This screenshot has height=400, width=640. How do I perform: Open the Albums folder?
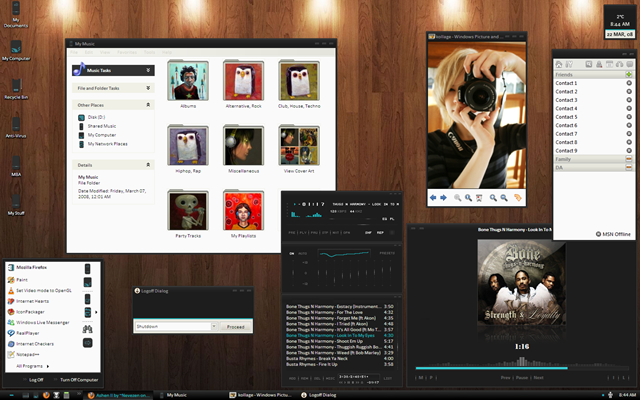click(188, 80)
